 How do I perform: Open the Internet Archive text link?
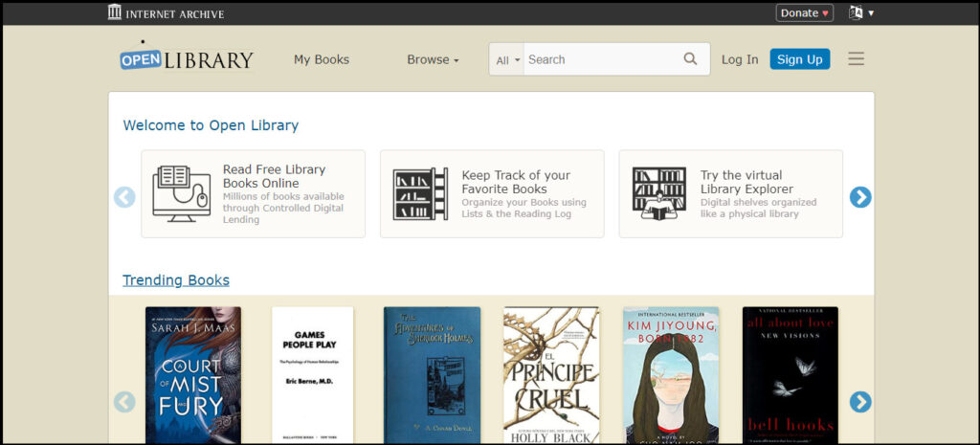coord(174,13)
